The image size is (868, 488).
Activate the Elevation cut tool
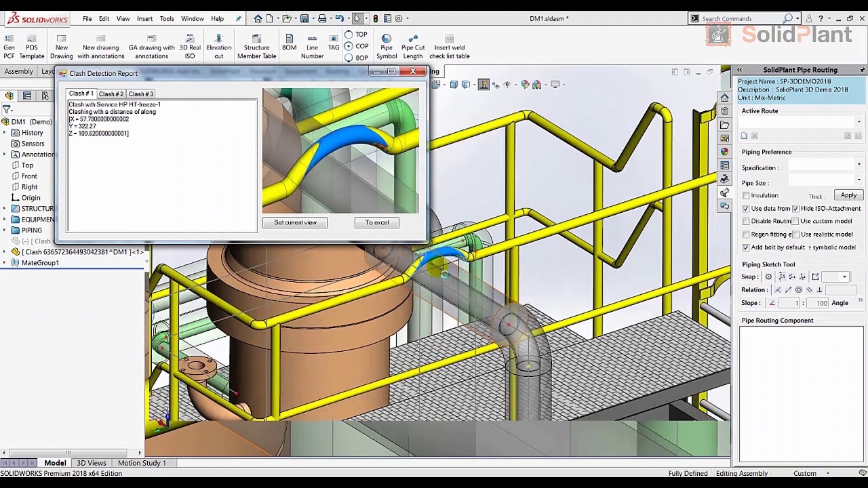[218, 47]
